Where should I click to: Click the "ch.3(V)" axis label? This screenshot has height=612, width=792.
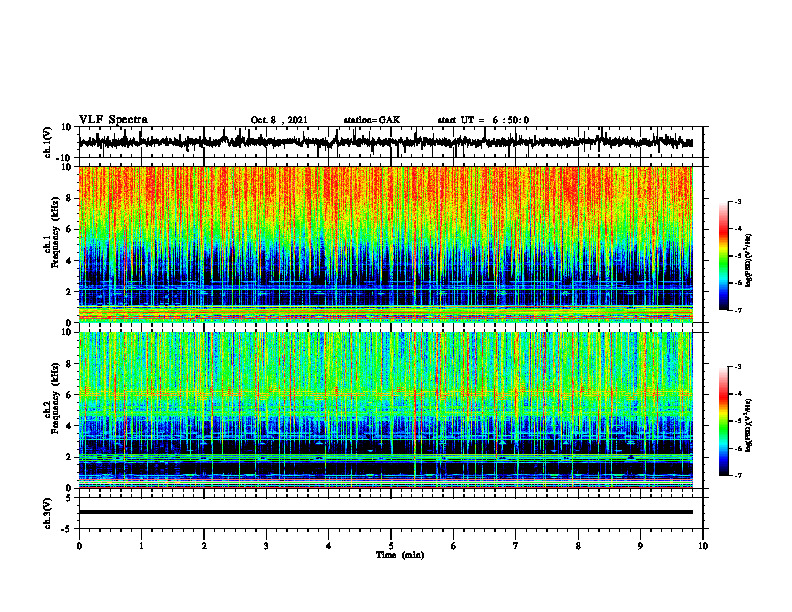click(x=47, y=513)
